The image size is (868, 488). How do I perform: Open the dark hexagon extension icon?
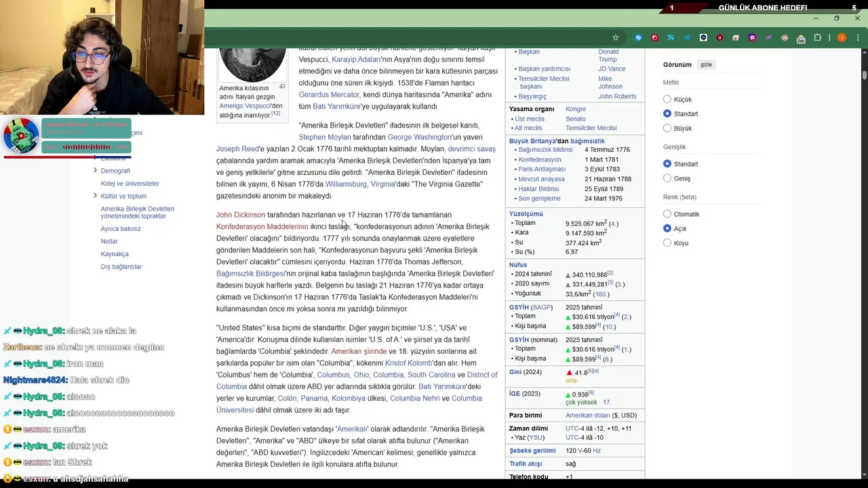[x=703, y=38]
